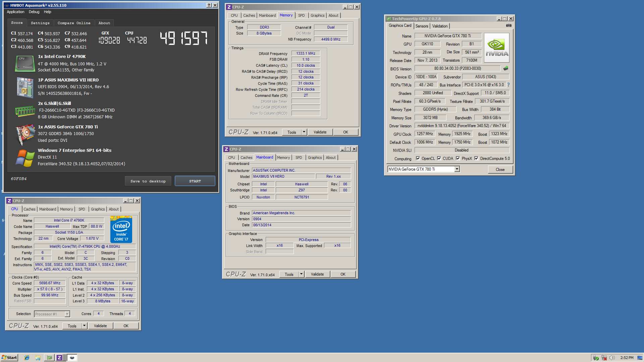This screenshot has height=362, width=644.
Task: Click the Safely Remove Hardware tray icon
Action: pos(596,358)
